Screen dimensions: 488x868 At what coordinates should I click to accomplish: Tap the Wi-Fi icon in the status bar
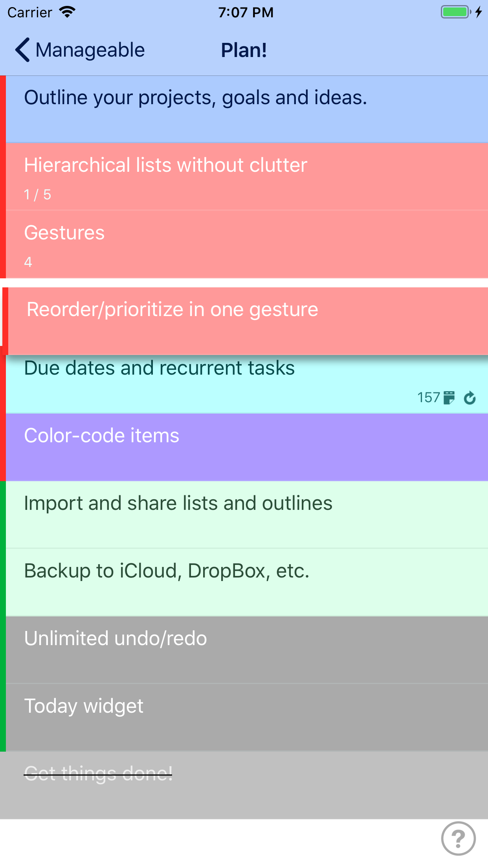(x=68, y=12)
